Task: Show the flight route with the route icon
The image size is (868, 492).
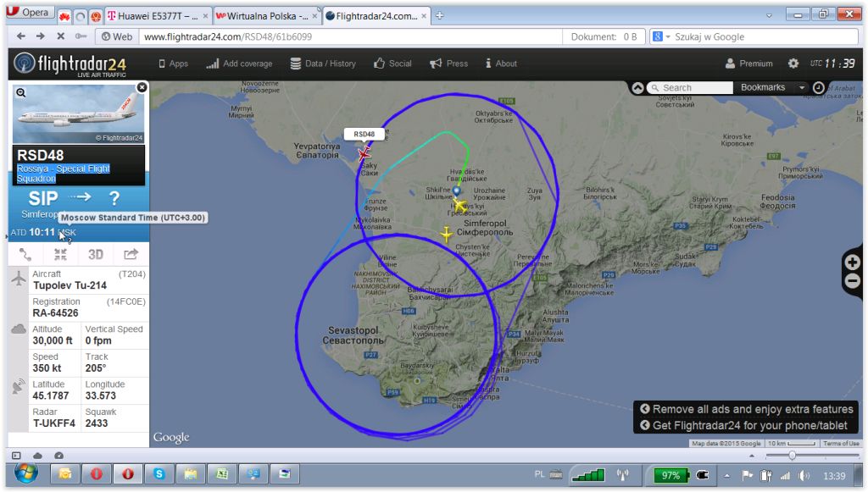Action: click(25, 254)
